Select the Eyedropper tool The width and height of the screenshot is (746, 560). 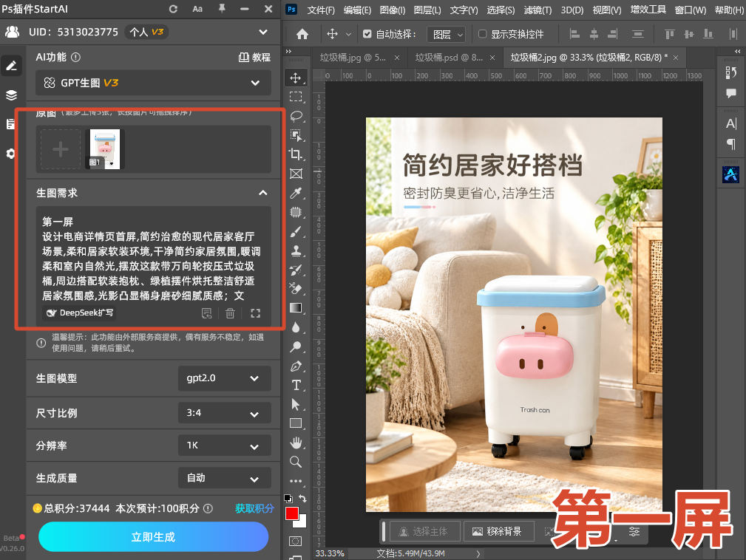(x=296, y=193)
